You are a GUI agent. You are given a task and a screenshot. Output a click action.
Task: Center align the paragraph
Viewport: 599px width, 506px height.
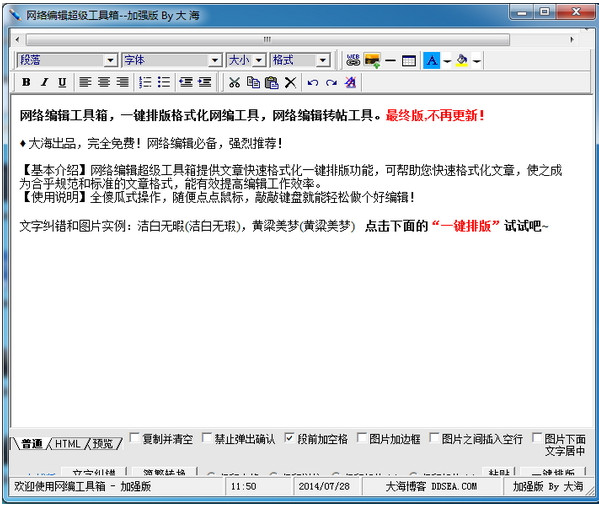104,82
